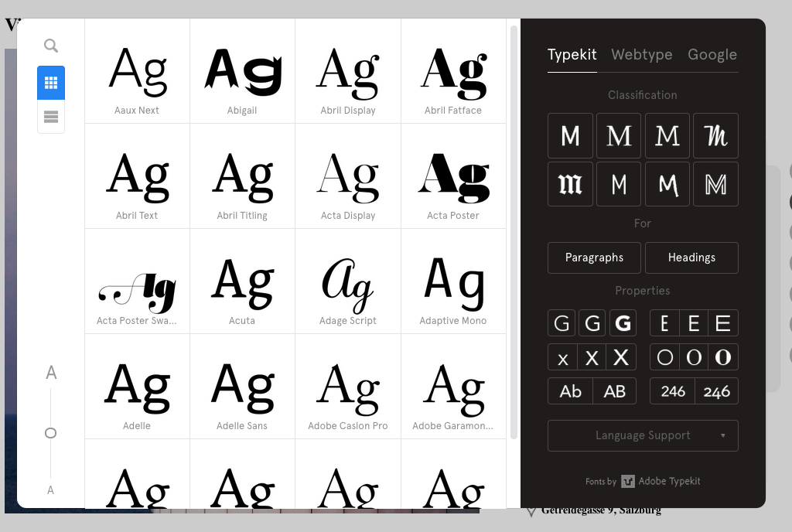The image size is (792, 532).
Task: Switch to the Google tab
Action: click(x=712, y=54)
